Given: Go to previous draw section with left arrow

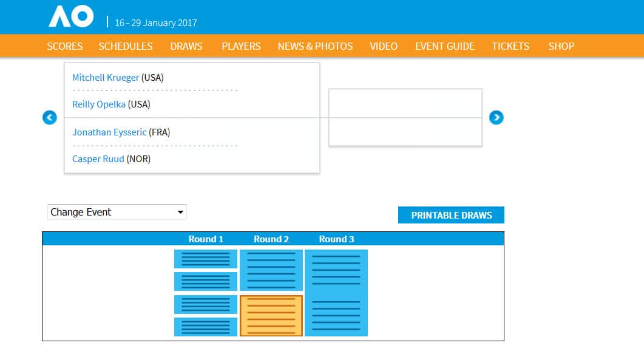Looking at the screenshot, I should pos(50,117).
